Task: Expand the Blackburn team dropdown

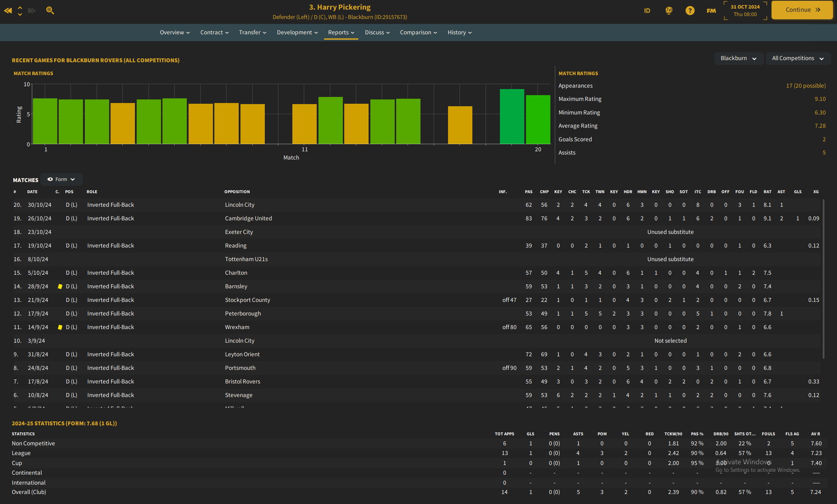Action: [738, 58]
